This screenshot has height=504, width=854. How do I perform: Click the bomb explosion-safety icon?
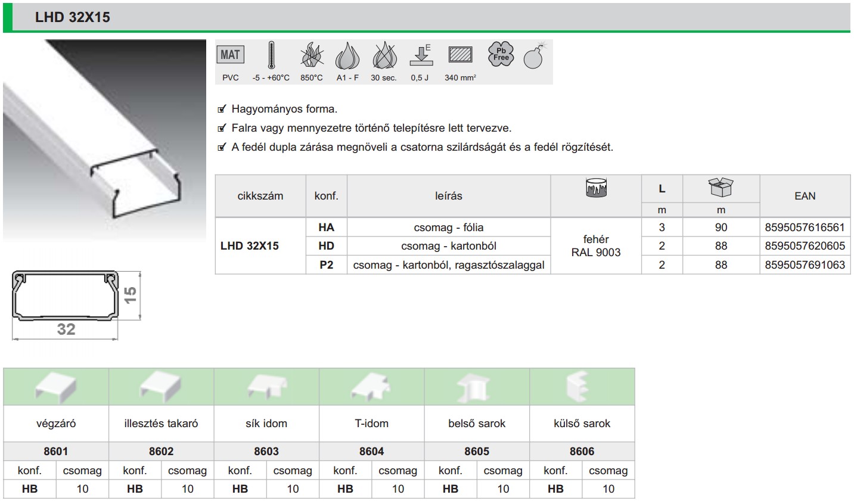point(534,56)
